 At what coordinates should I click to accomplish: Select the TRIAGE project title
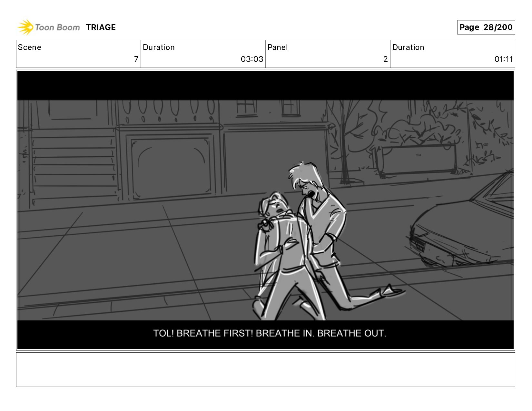click(x=101, y=27)
